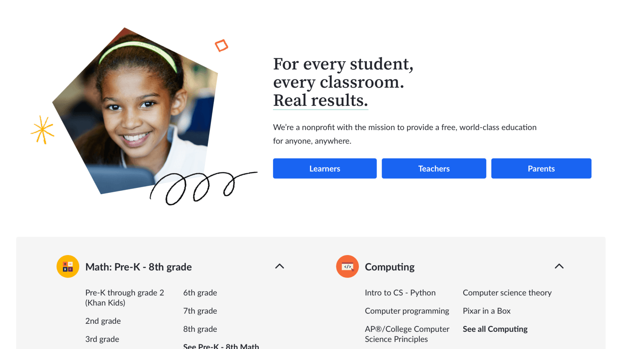Click the Teachers button

tap(434, 169)
